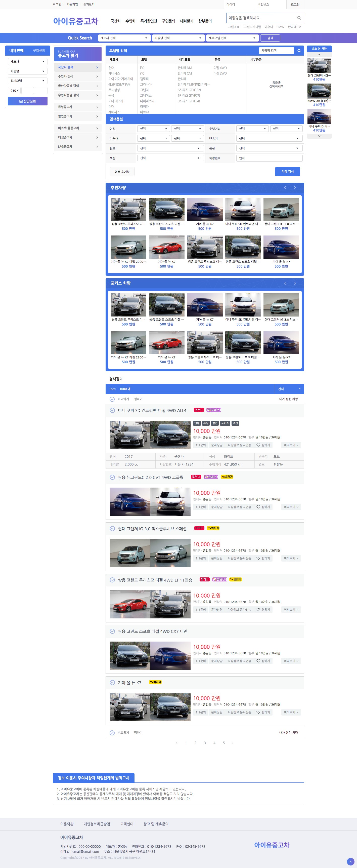Click heart 찜하기 for 현대 그랜저 IG listing

[x=263, y=558]
